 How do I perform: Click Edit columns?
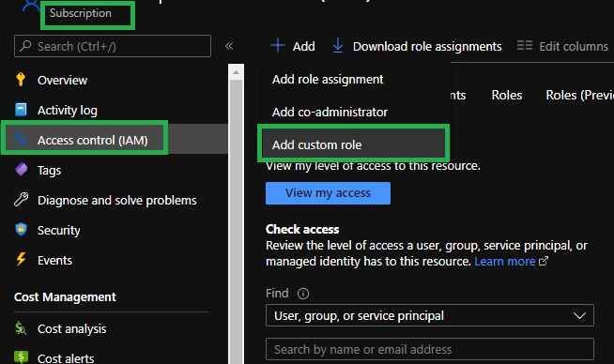[562, 46]
